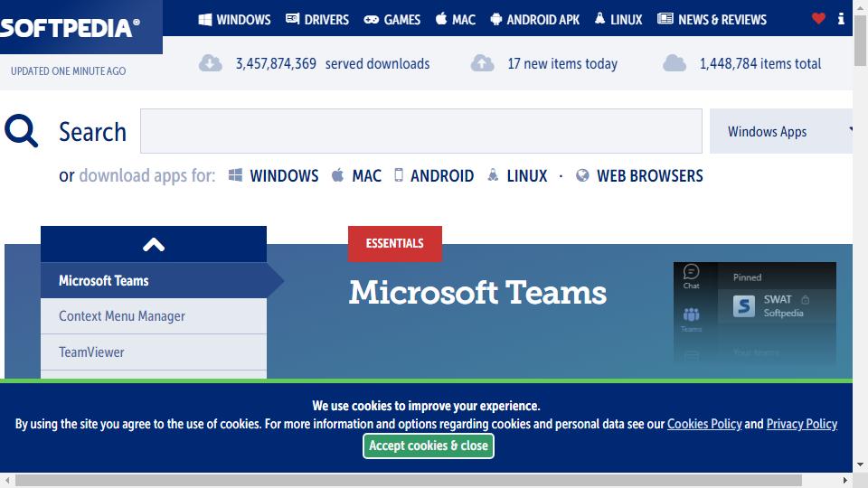Image resolution: width=868 pixels, height=488 pixels.
Task: Open the Windows Apps category dropdown
Action: pos(781,131)
